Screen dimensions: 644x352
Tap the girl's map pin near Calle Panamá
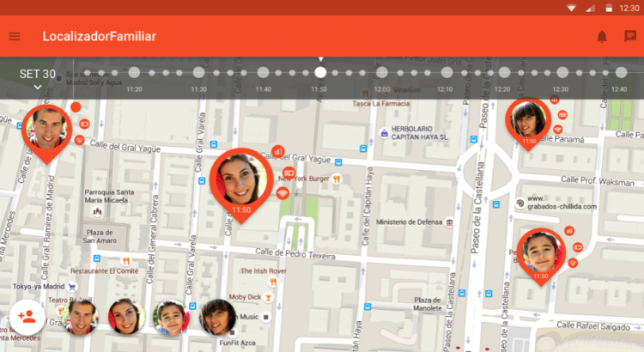(x=528, y=124)
